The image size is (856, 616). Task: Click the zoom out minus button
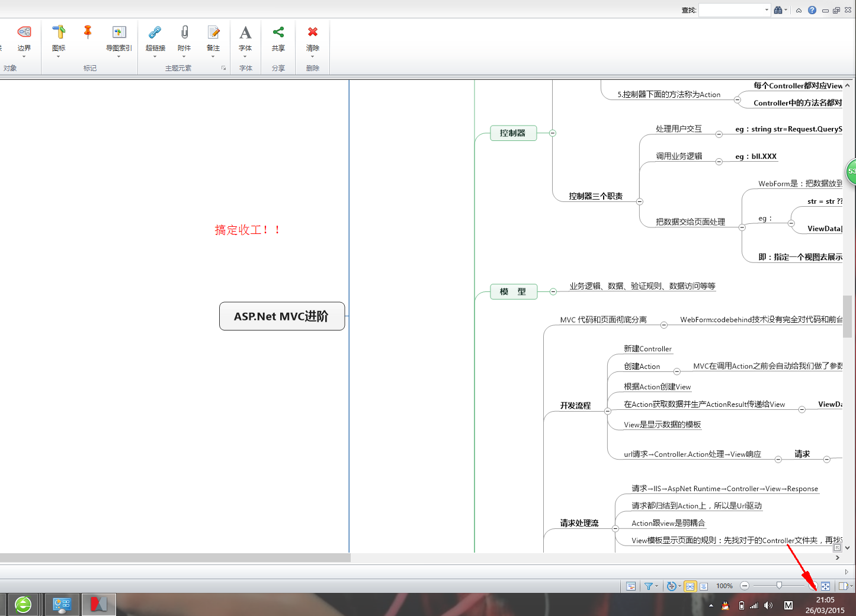745,586
